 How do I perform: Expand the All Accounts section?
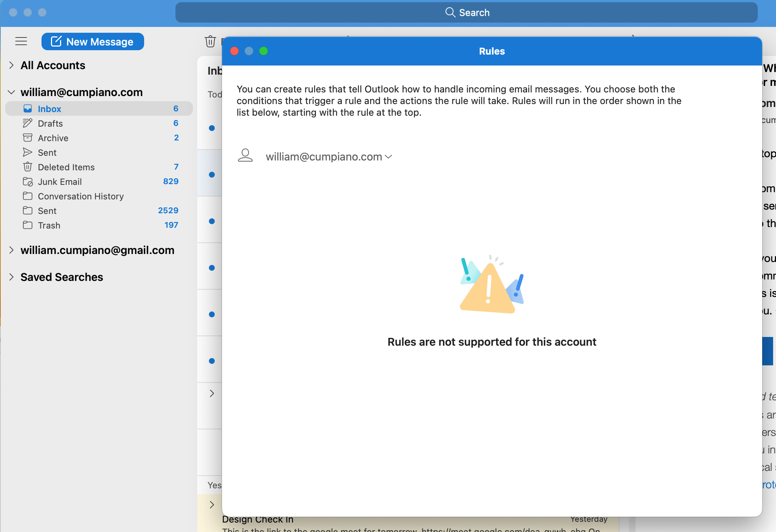pos(11,65)
